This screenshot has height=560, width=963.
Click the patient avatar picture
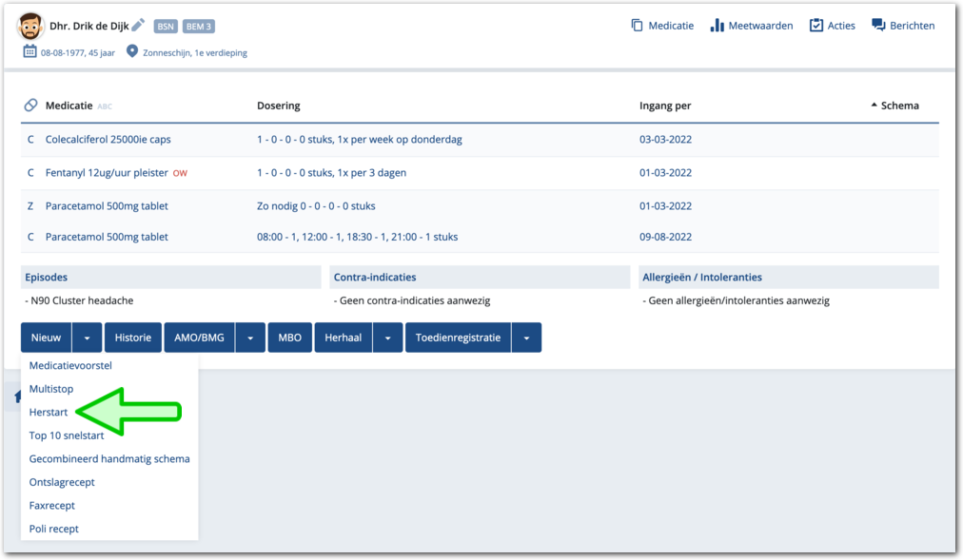30,27
